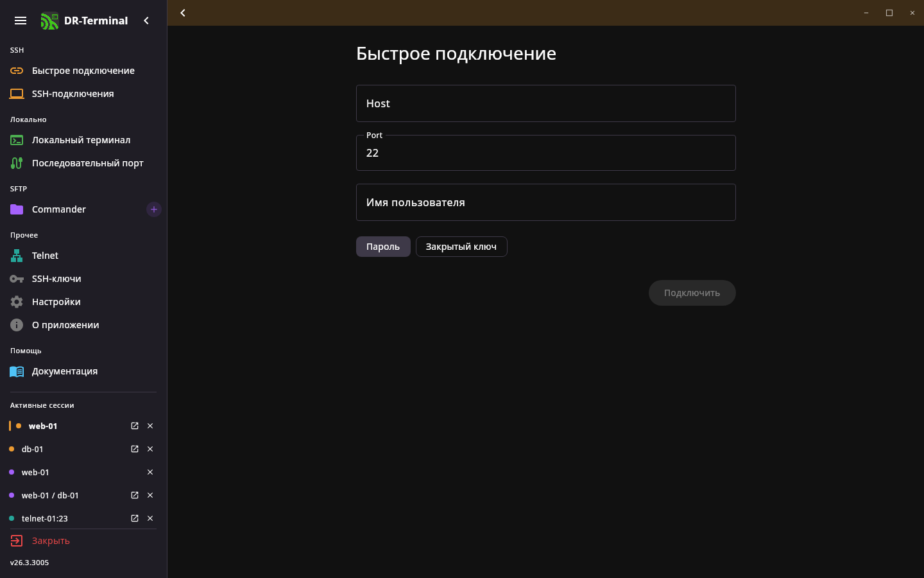Open О приложении page

tap(83, 325)
